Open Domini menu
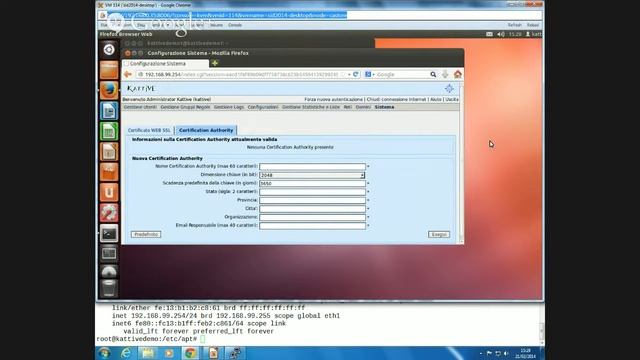The height and width of the screenshot is (360, 640). [x=363, y=107]
